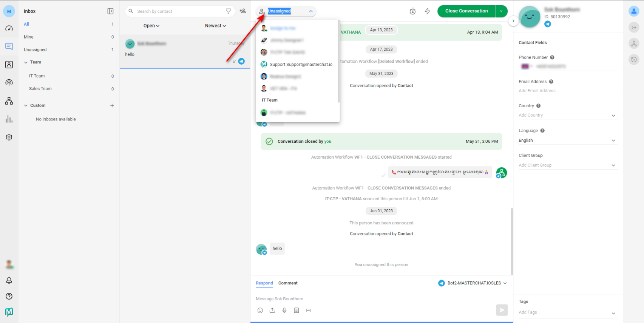Open the Settings gear icon

pos(9,137)
